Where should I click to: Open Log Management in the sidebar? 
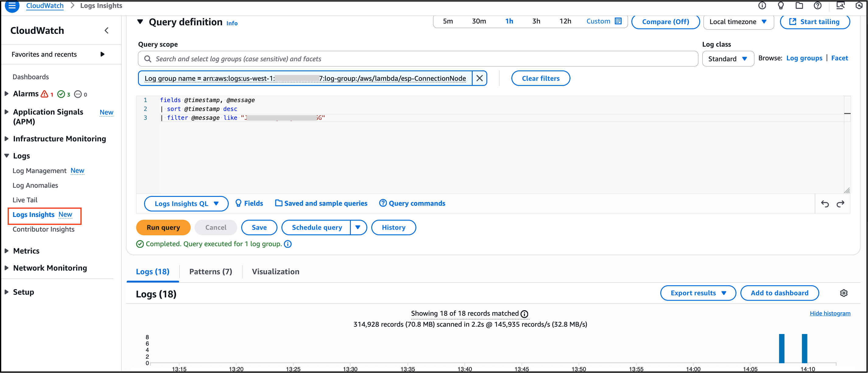39,171
